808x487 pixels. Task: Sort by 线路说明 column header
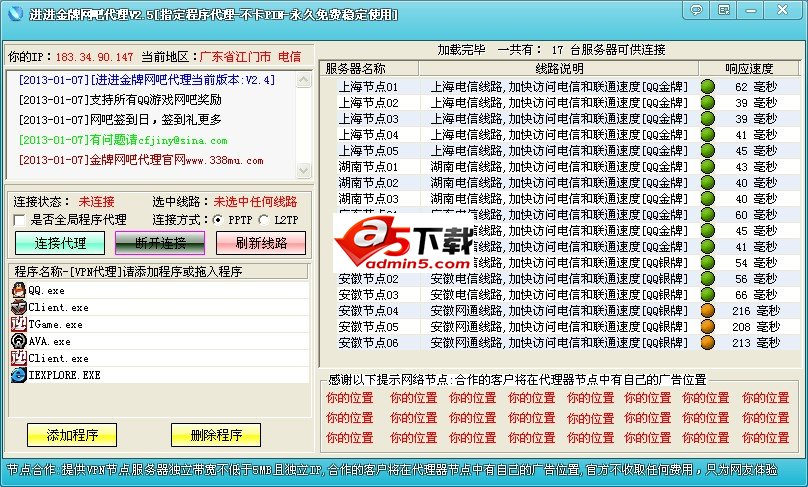[x=559, y=69]
